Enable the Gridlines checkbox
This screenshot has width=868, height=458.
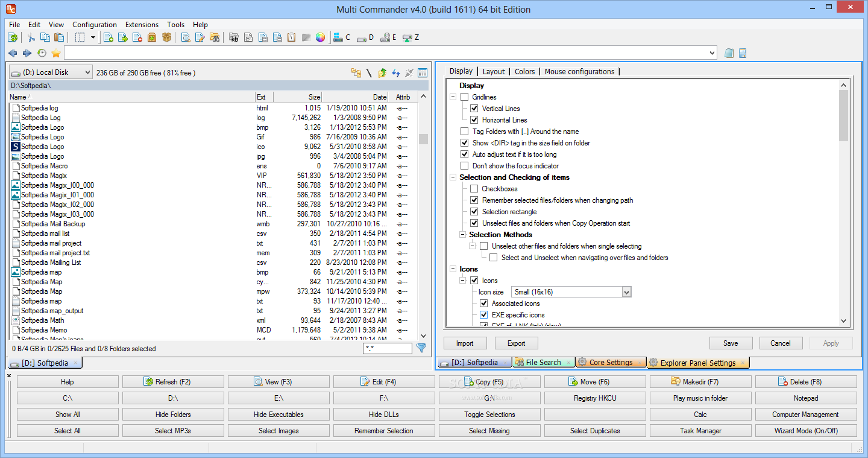click(x=464, y=97)
